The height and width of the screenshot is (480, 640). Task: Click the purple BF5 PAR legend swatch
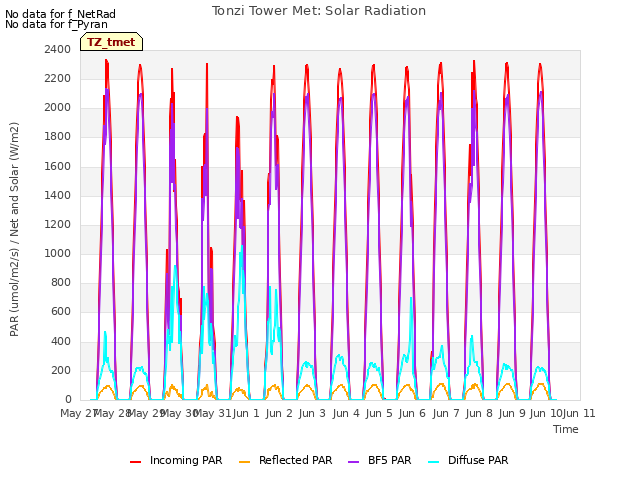click(353, 461)
